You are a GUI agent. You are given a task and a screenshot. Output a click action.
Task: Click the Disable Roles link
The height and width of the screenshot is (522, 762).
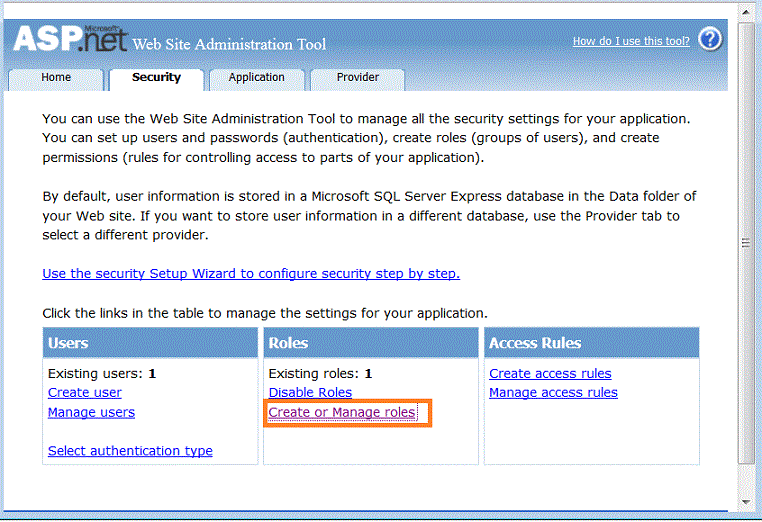310,393
